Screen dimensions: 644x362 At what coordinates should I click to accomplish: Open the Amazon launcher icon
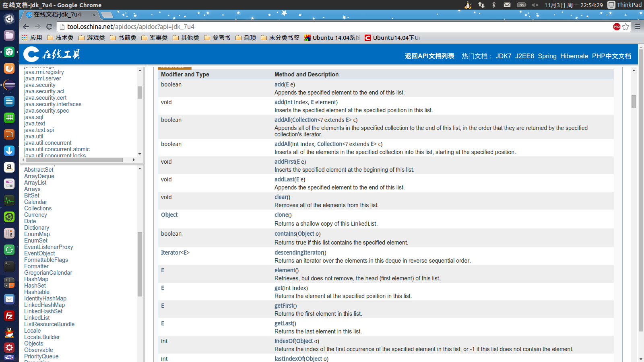click(x=9, y=167)
